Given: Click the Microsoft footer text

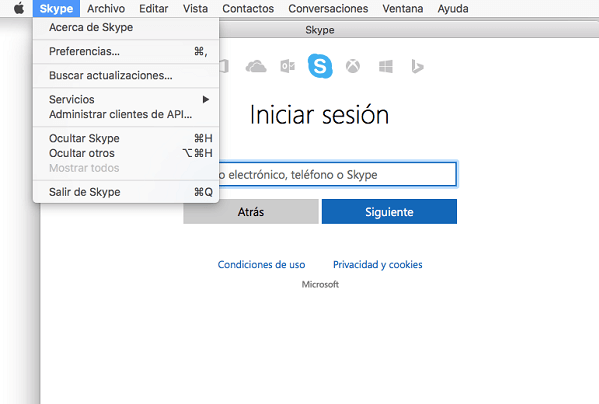Looking at the screenshot, I should pyautogui.click(x=320, y=284).
